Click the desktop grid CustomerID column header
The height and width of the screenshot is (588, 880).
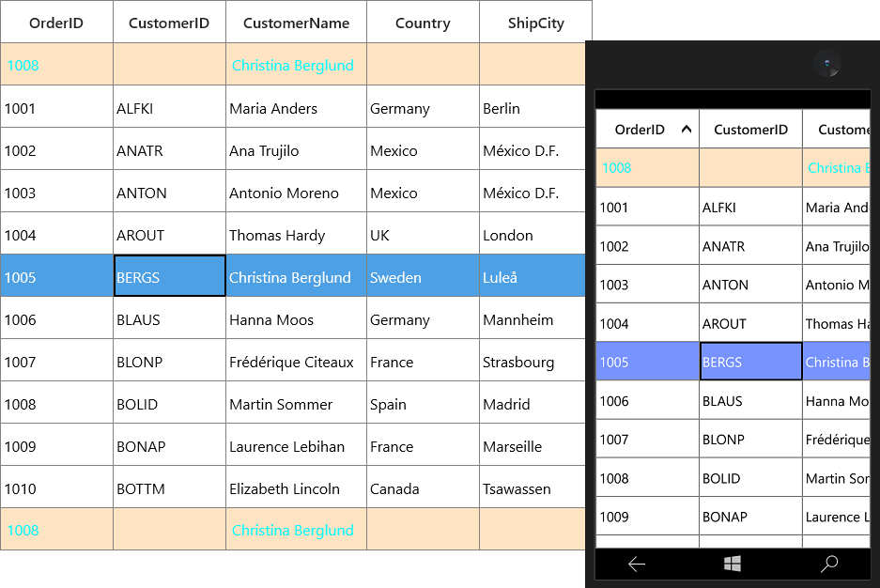(169, 23)
